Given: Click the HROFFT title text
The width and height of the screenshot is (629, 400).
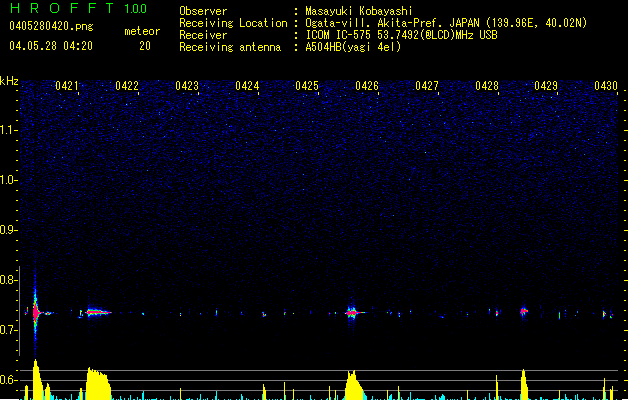Looking at the screenshot, I should click(61, 9).
